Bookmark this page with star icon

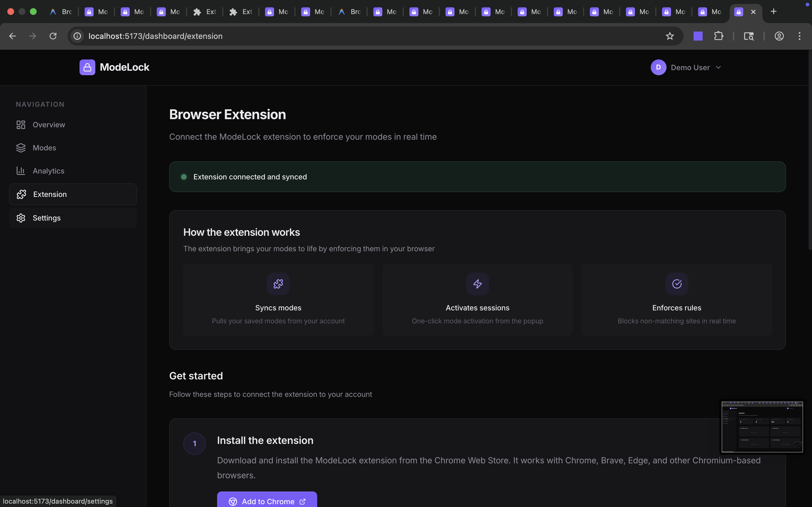[x=670, y=36]
